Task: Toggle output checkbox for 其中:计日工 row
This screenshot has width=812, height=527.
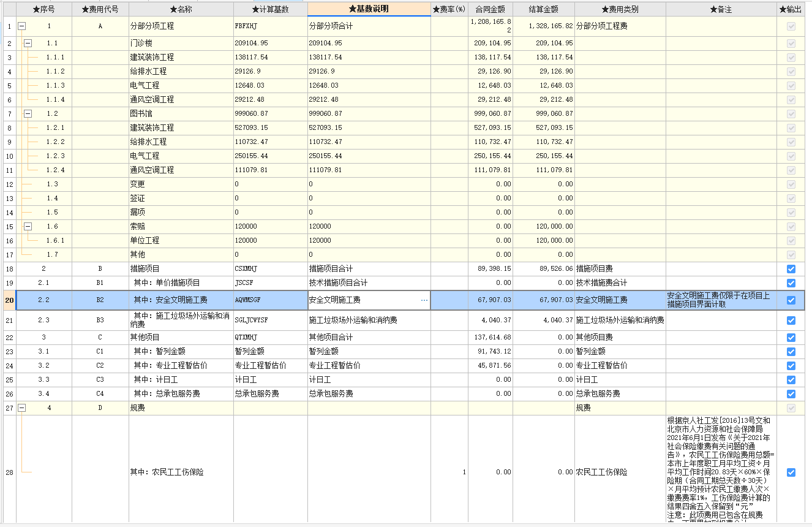Action: [x=791, y=380]
